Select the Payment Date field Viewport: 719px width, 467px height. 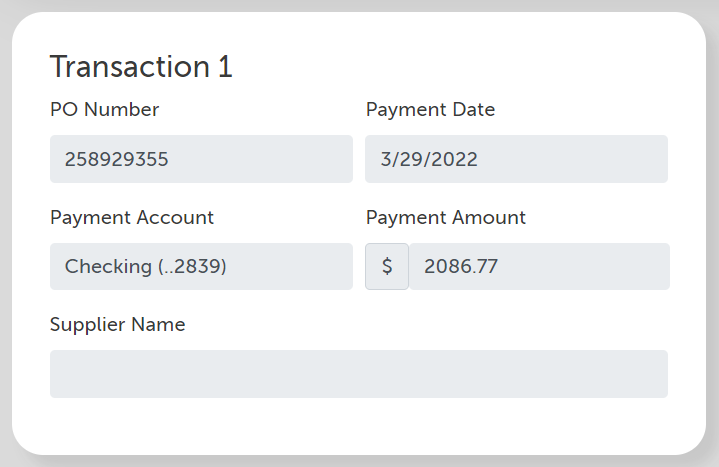(516, 159)
